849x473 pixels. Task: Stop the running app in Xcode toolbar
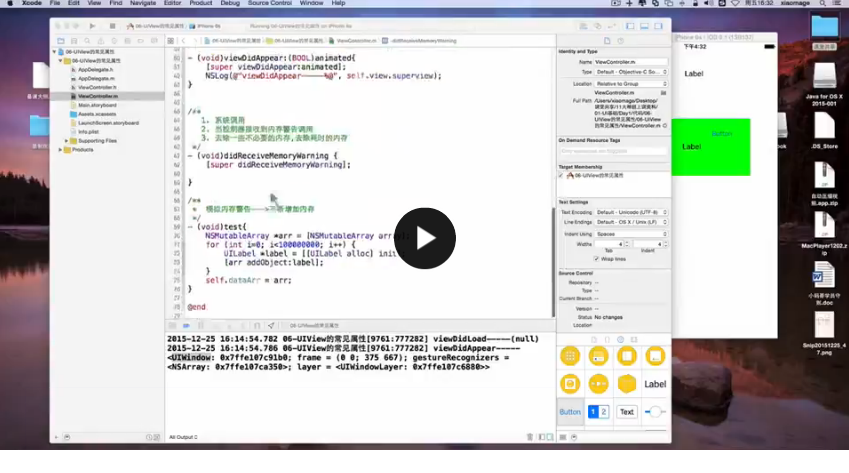pos(112,26)
